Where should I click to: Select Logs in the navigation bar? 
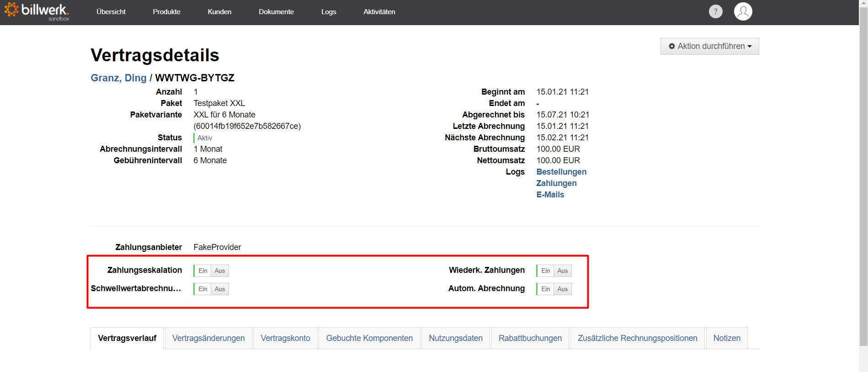[x=329, y=12]
